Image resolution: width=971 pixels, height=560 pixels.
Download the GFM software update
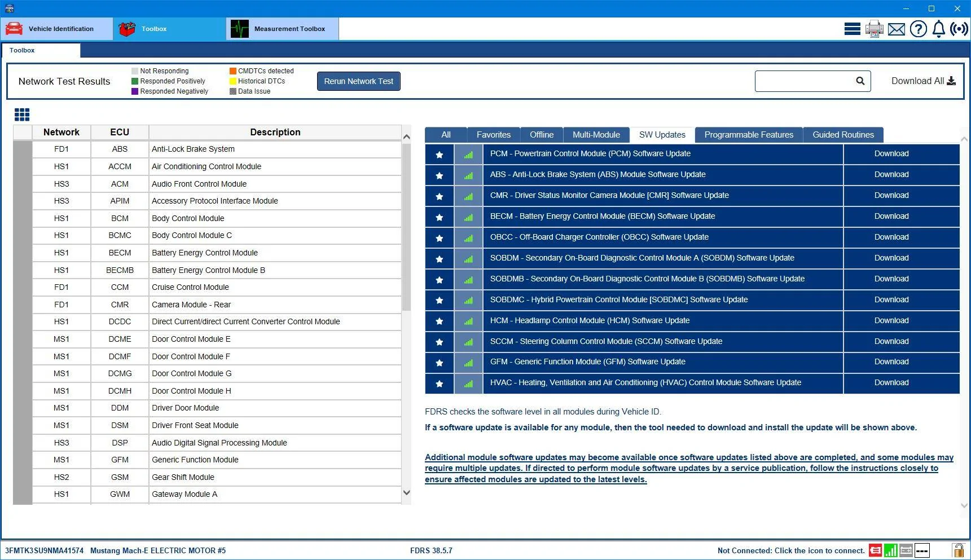[891, 361]
